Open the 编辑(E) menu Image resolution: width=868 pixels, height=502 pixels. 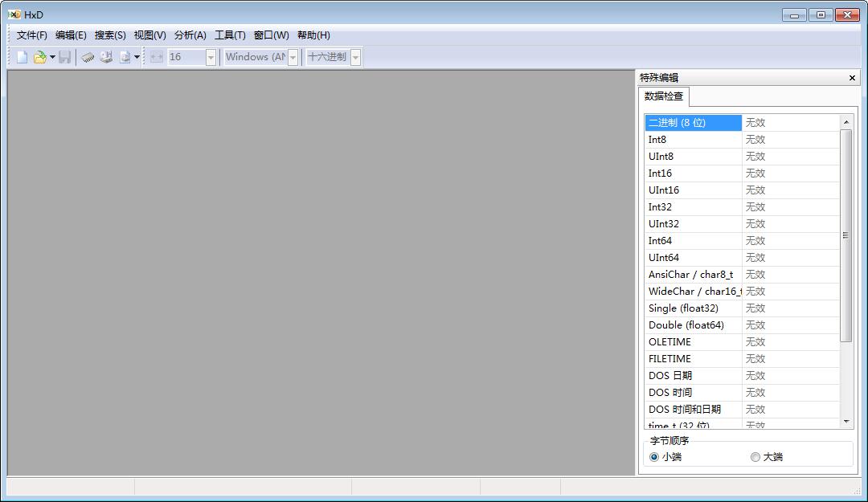[x=71, y=35]
